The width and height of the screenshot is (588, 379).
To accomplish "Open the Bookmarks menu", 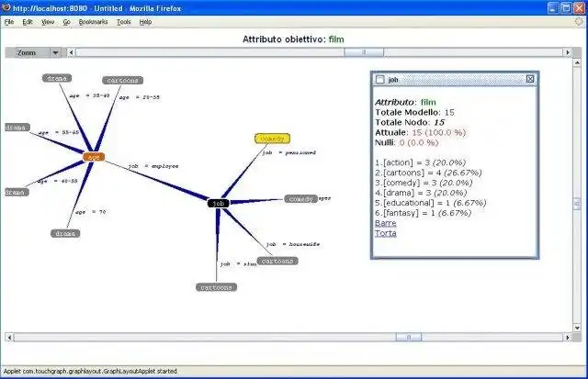I will point(93,22).
